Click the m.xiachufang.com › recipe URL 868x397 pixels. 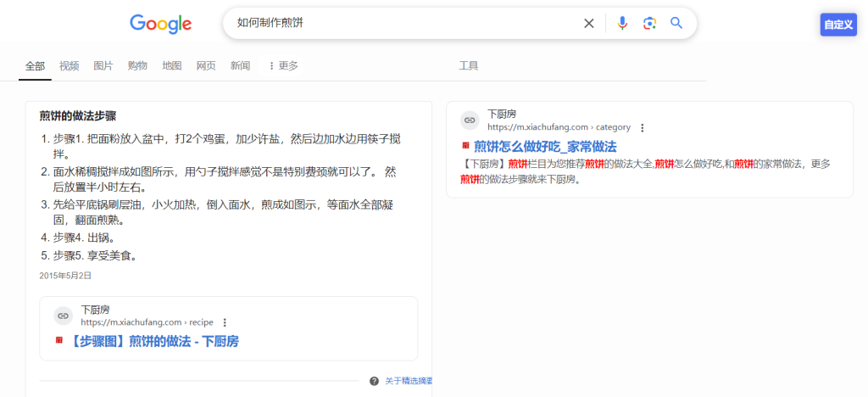pyautogui.click(x=147, y=322)
